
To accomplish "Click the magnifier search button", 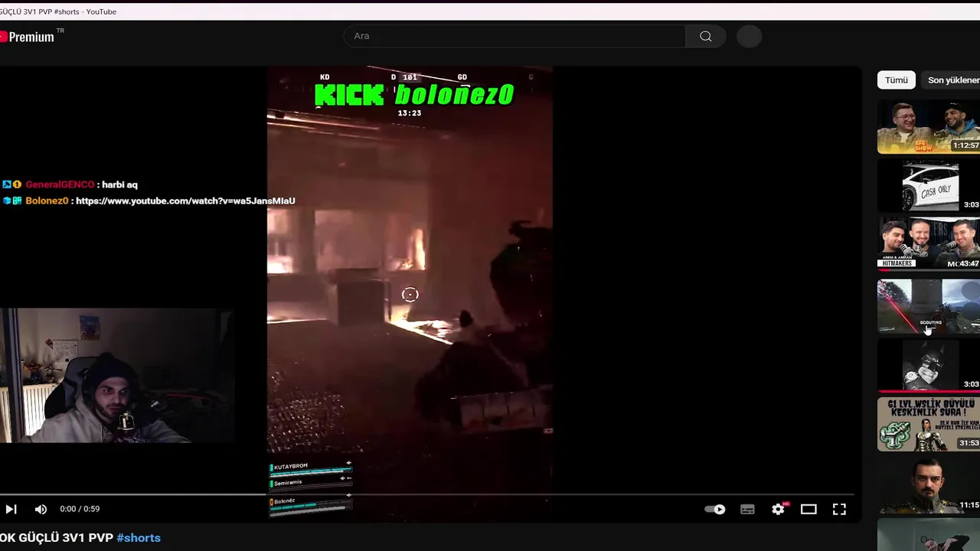I will [706, 36].
